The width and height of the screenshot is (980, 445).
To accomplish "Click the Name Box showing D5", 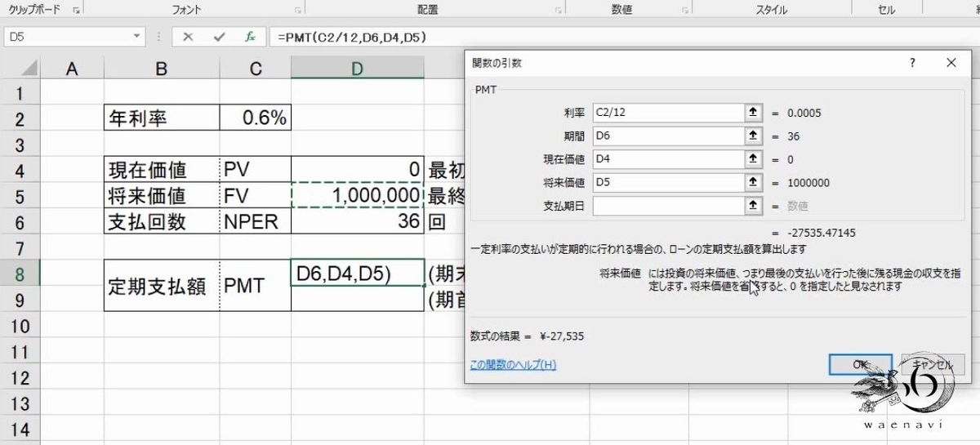I will 68,38.
